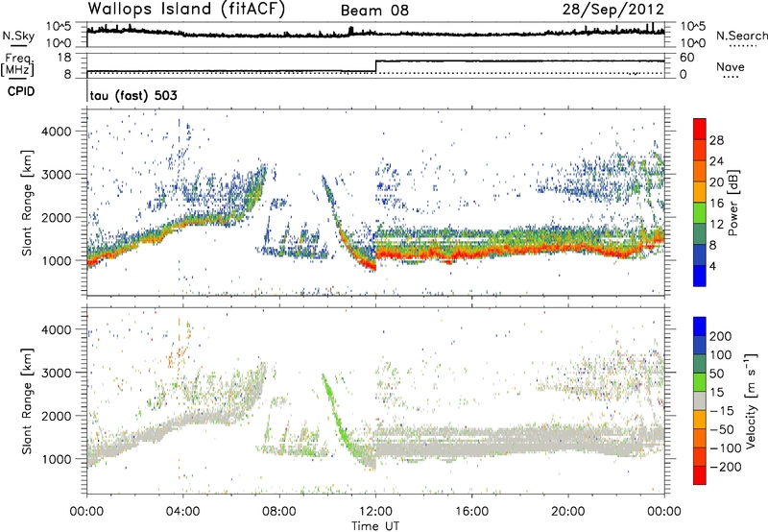
Task: Click the 'N.Sky' legend label
Action: tap(18, 36)
